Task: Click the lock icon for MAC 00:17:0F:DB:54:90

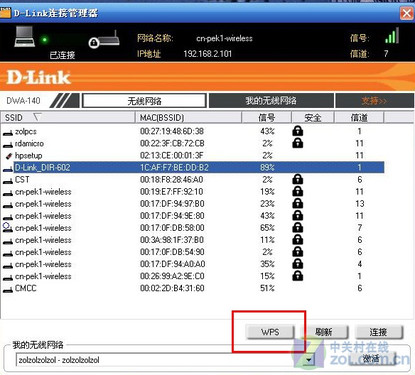Action: point(298,252)
